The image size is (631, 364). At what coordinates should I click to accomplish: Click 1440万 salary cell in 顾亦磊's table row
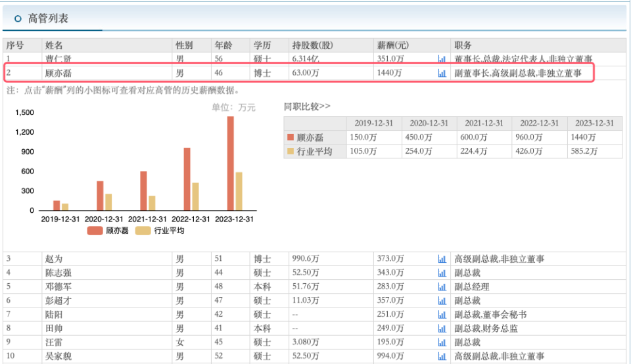coord(389,73)
